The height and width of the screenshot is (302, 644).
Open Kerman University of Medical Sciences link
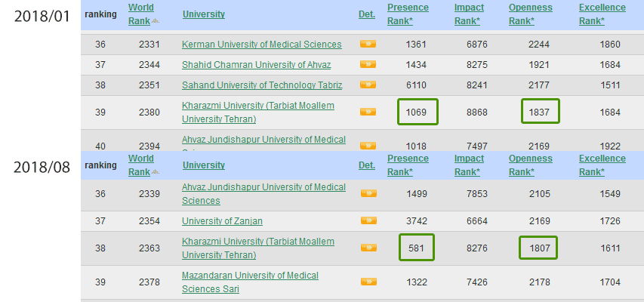262,45
